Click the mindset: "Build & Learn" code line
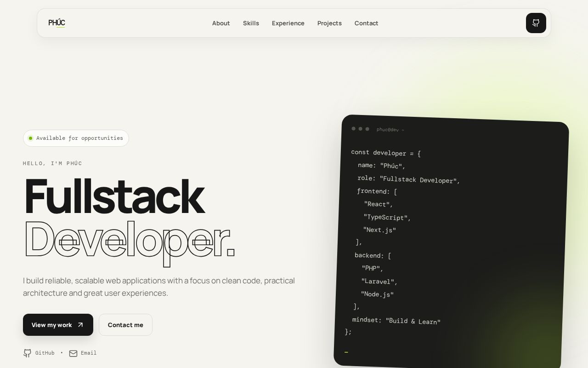588x368 pixels. pos(396,321)
